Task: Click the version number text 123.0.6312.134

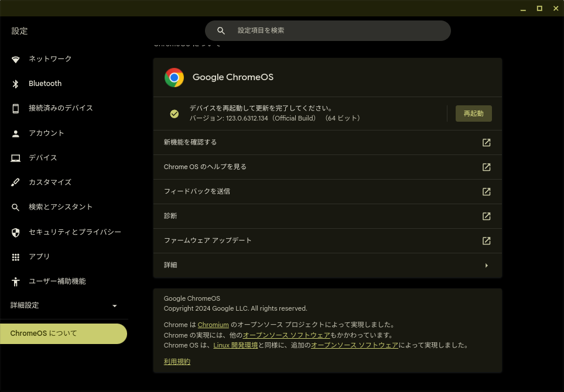Action: pyautogui.click(x=247, y=118)
